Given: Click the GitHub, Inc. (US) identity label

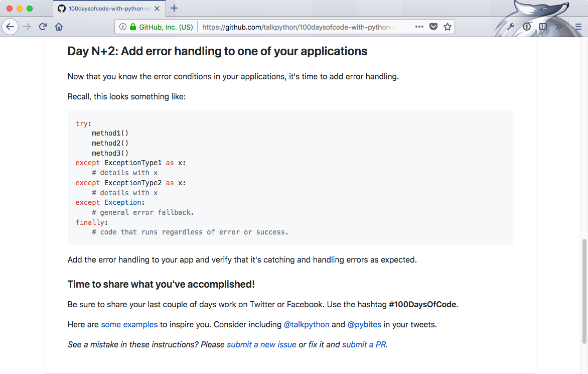Looking at the screenshot, I should click(x=166, y=27).
